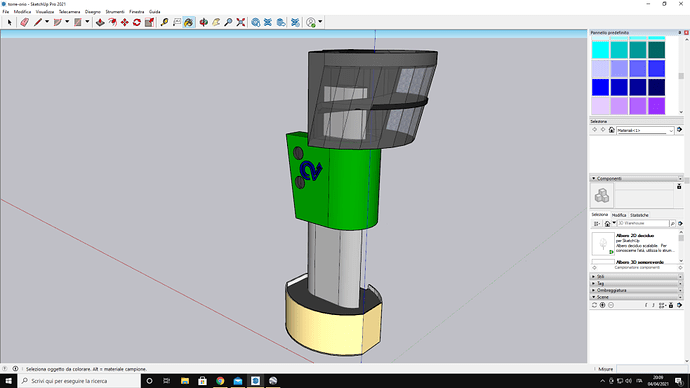Open components view options dropdown
The height and width of the screenshot is (388, 690).
click(x=597, y=223)
